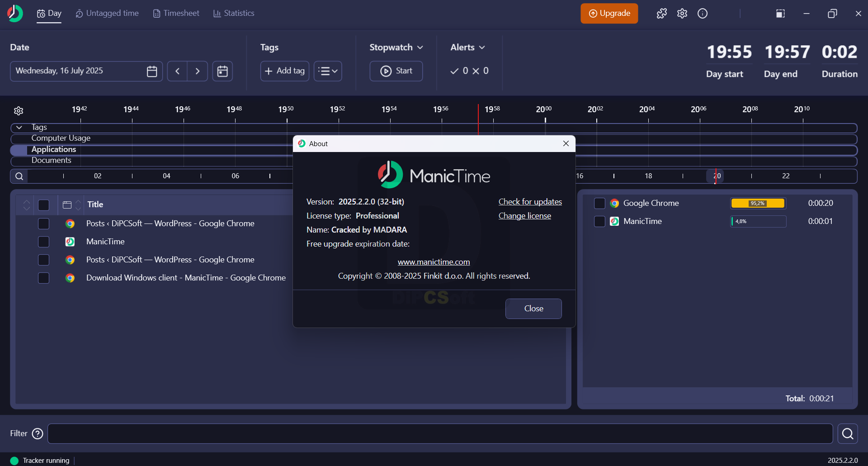Open Wednesday, 16 July 2025 date field
Viewport: 868px width, 466px height.
(x=86, y=71)
